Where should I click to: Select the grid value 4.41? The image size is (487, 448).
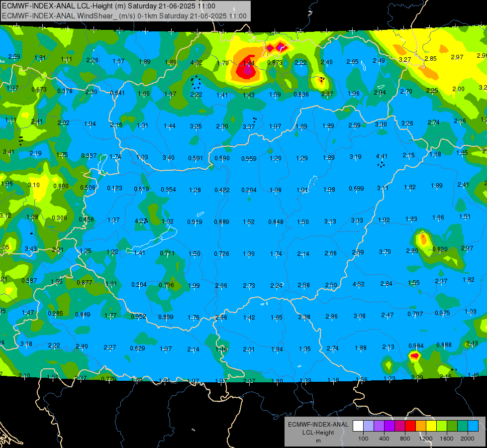[x=382, y=156]
